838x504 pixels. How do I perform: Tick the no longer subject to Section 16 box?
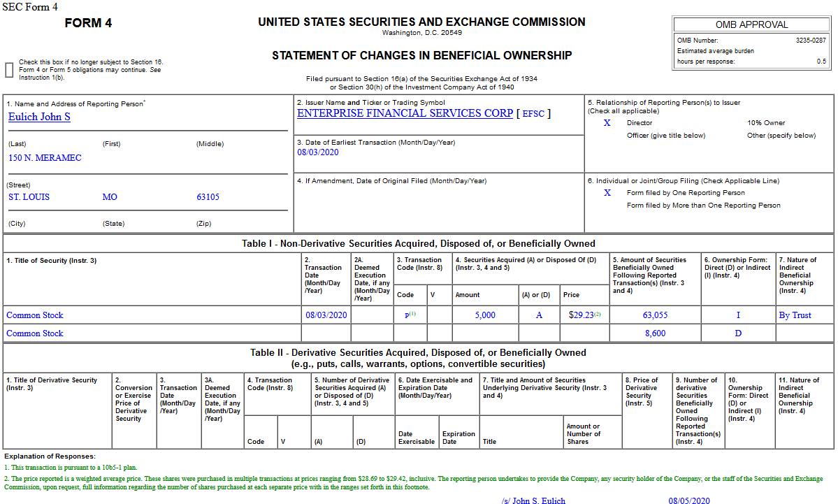pyautogui.click(x=9, y=70)
